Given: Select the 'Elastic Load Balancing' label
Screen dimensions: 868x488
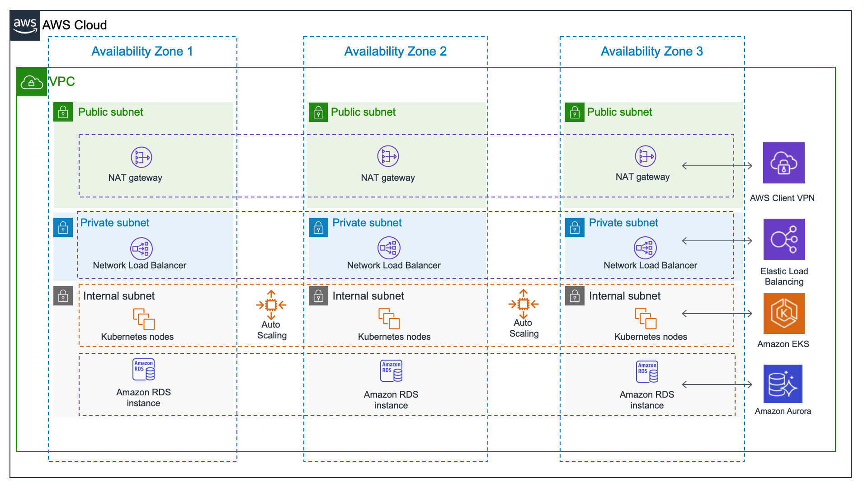Looking at the screenshot, I should coord(784,277).
